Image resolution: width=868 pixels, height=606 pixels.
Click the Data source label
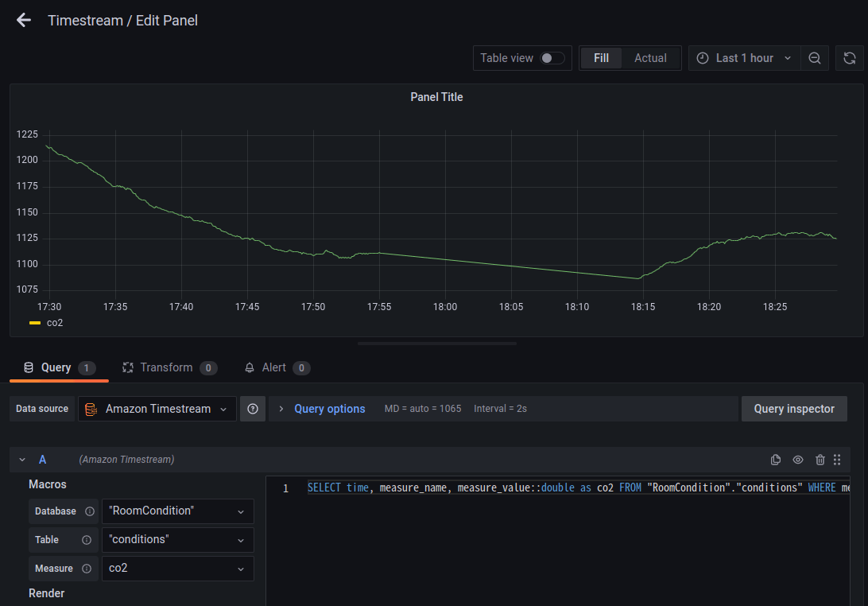point(42,409)
